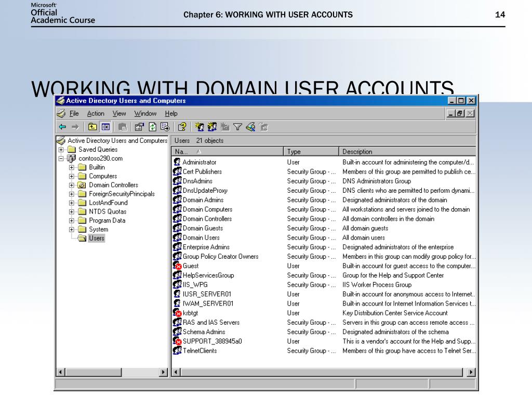
Task: Select the IWAM_SERVER01 user entry
Action: [x=208, y=303]
